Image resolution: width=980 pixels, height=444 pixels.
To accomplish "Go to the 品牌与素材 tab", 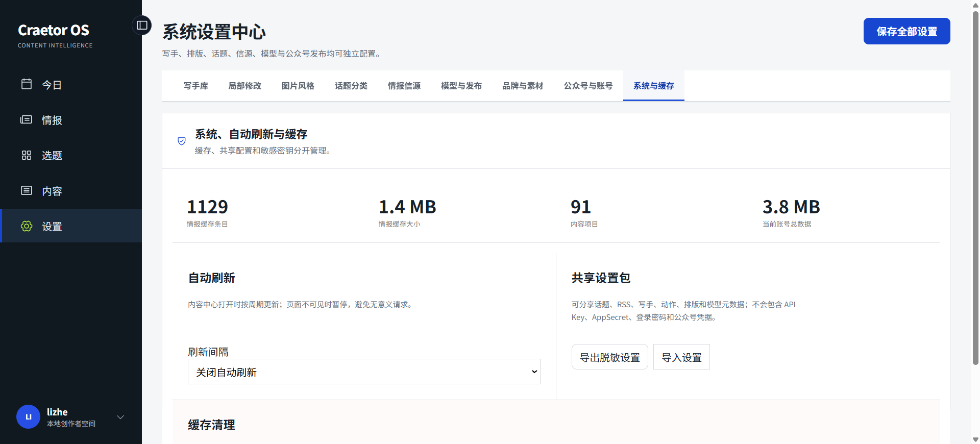I will (523, 86).
